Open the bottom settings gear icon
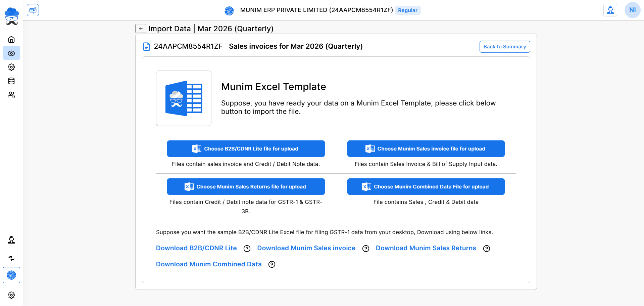 click(x=11, y=295)
